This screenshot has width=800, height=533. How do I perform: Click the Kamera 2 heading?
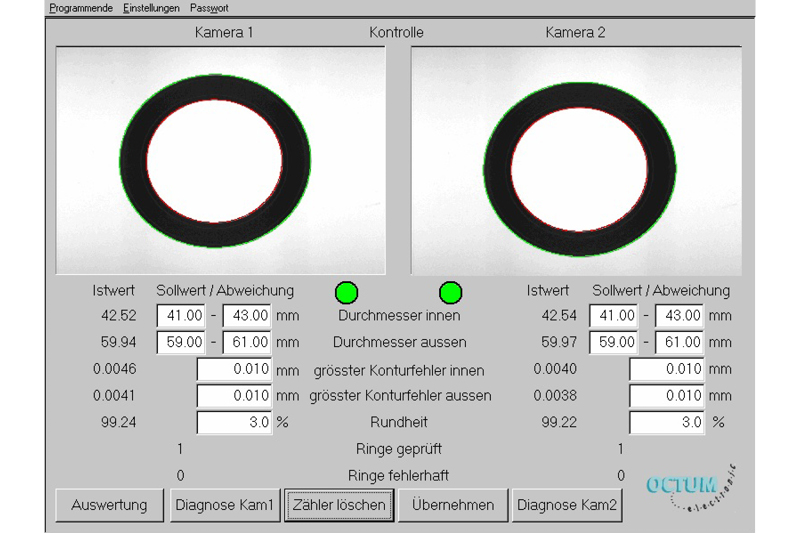point(575,33)
